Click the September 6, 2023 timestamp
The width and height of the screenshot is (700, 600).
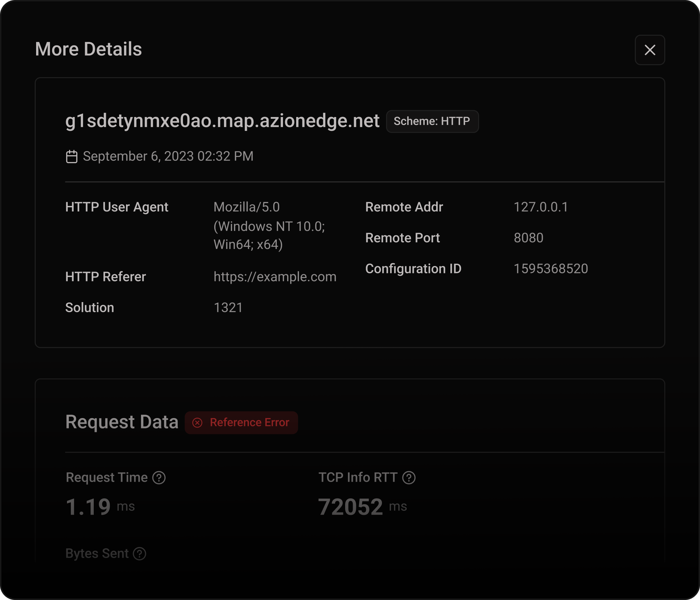(x=168, y=156)
